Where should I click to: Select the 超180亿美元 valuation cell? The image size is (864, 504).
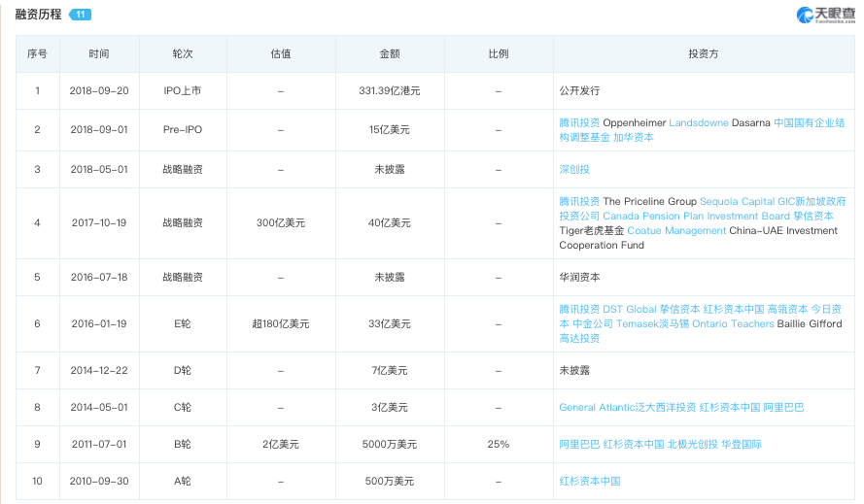pos(281,323)
